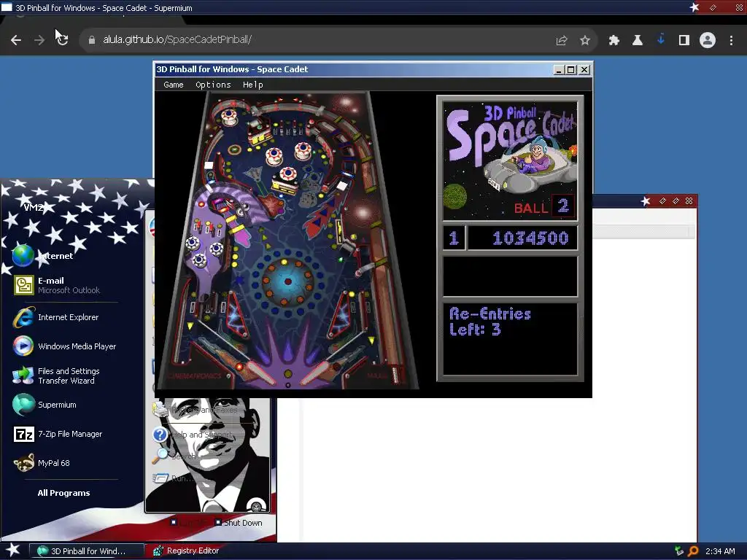Switch to 3D Pinball taskbar button
The width and height of the screenshot is (747, 560).
pyautogui.click(x=86, y=551)
